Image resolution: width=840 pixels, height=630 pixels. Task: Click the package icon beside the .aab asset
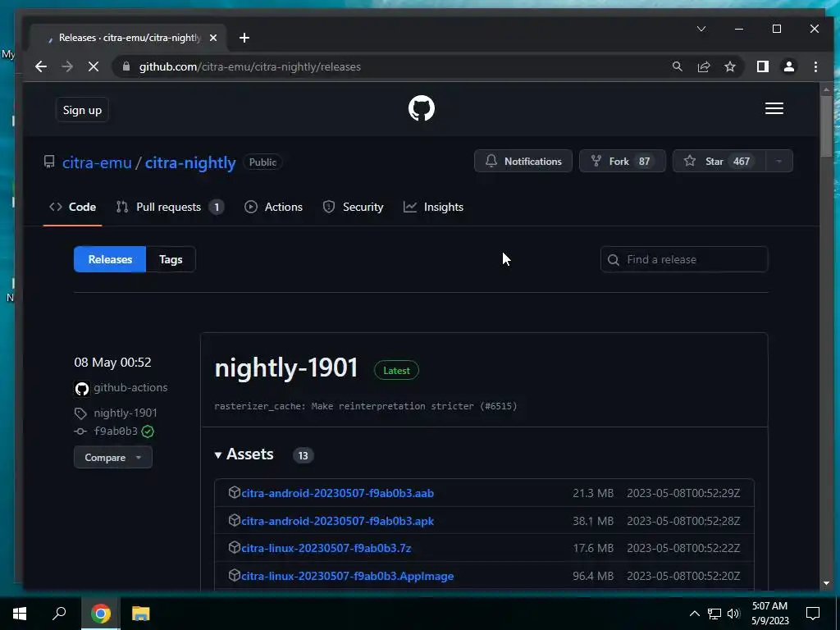click(x=234, y=492)
